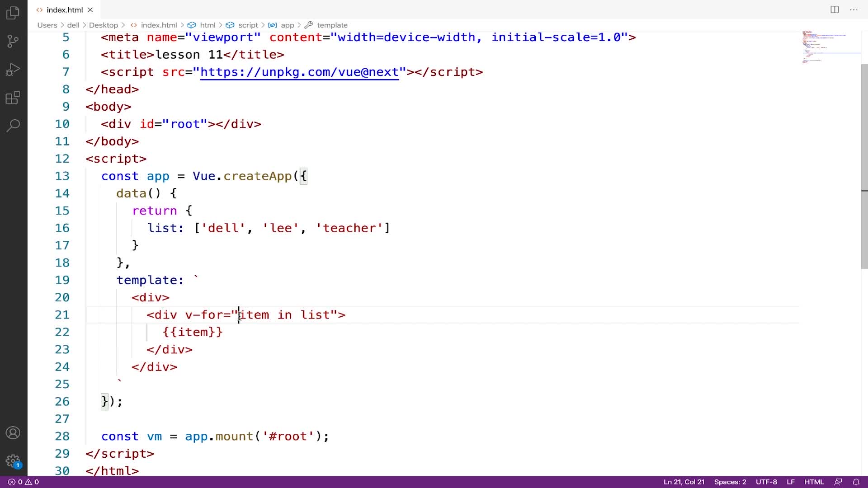Screen dimensions: 868x488
Task: Select the index.html editor tab
Action: tap(64, 9)
